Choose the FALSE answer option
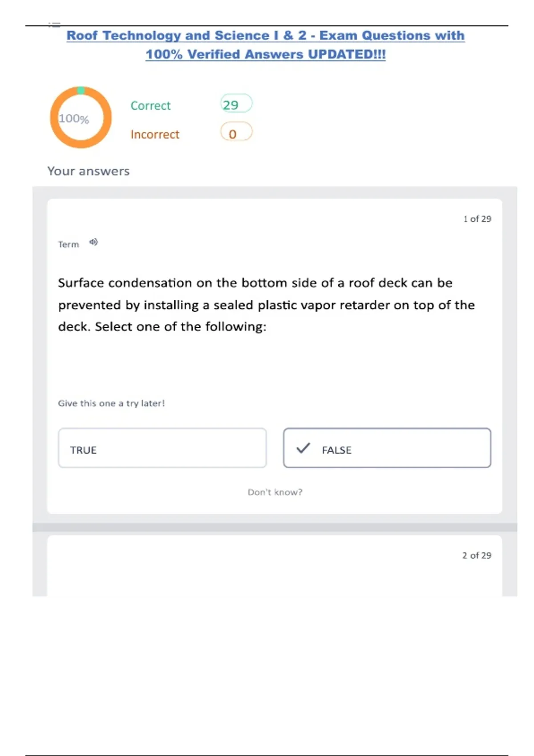 387,448
